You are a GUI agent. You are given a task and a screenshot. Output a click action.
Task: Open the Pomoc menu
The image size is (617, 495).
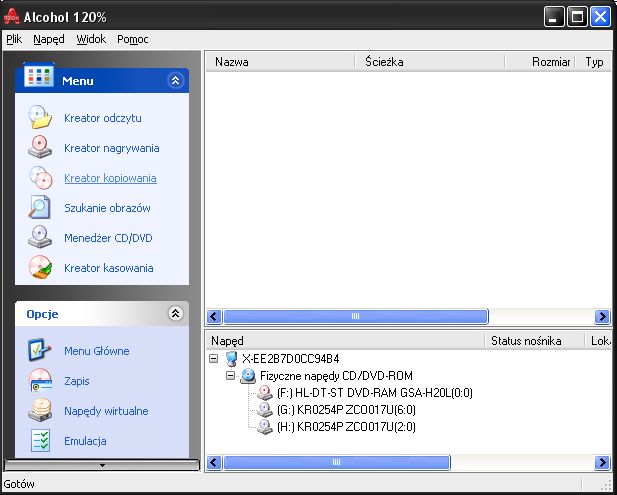coord(133,39)
